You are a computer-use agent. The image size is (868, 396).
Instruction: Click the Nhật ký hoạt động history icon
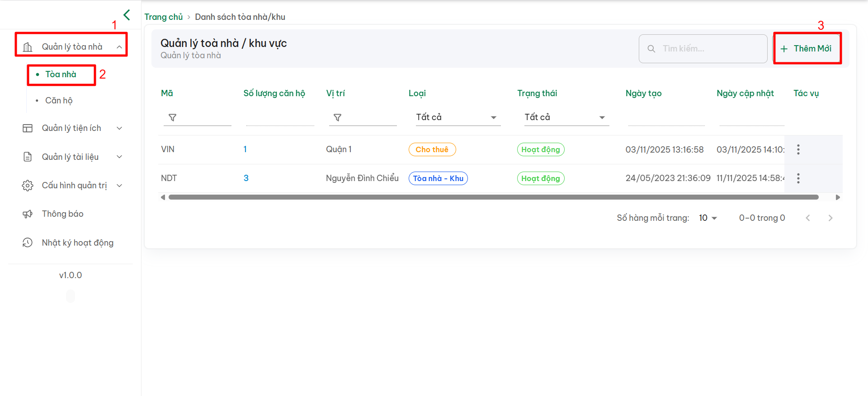[28, 243]
